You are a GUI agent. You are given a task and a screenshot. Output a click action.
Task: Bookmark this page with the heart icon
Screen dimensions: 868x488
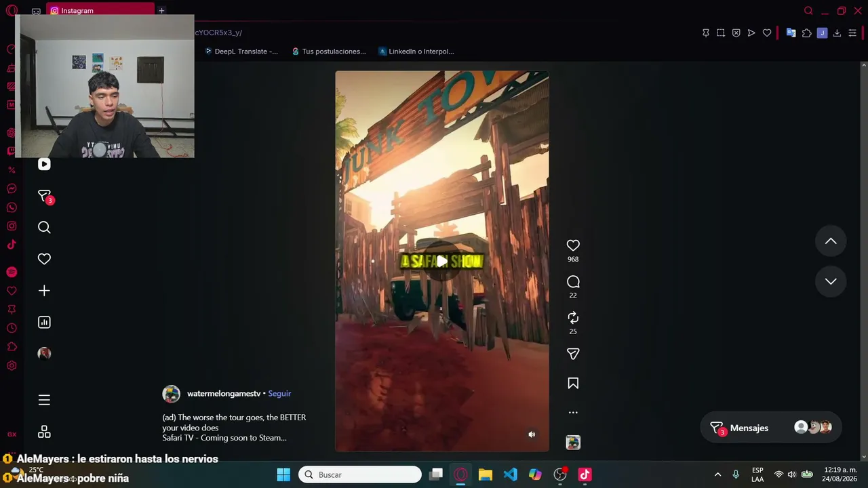[x=767, y=33]
